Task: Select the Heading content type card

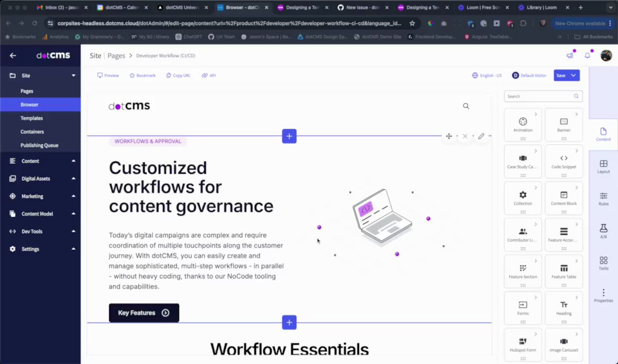Action: click(x=564, y=308)
